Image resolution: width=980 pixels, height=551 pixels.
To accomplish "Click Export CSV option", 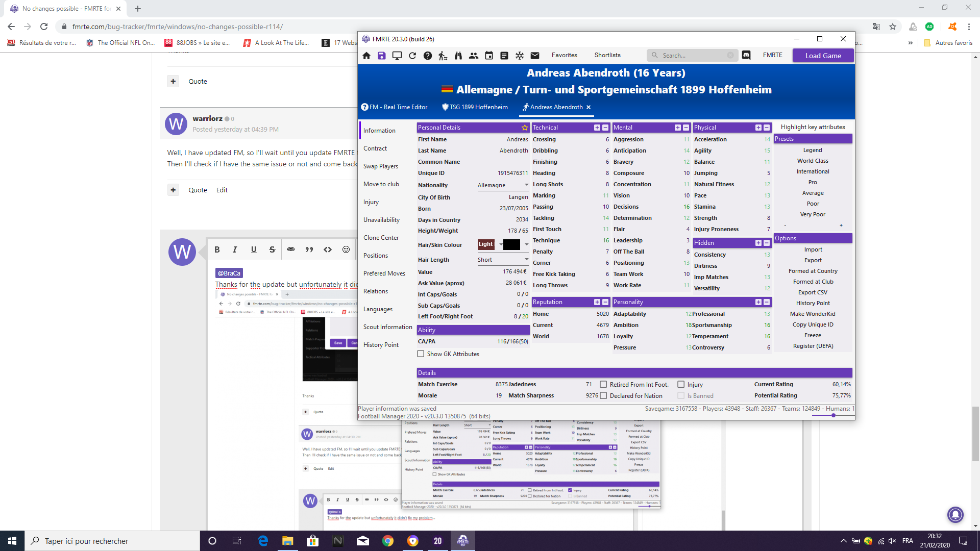I will 813,292.
